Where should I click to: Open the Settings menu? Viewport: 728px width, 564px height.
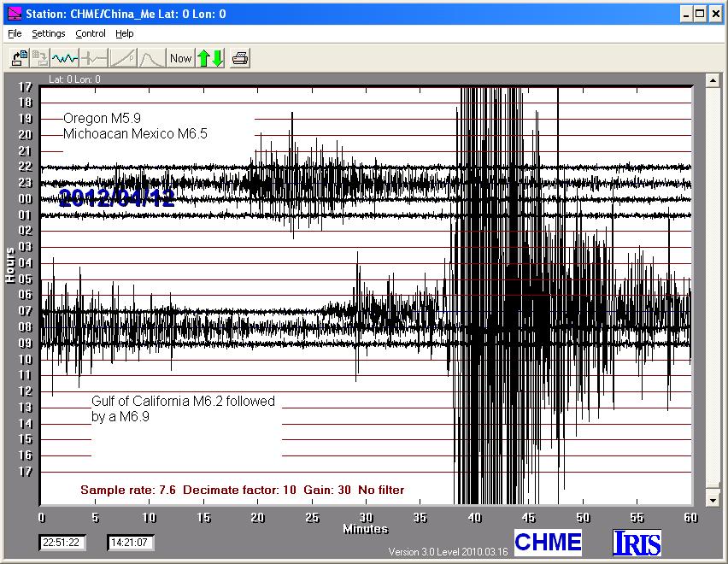pos(49,33)
